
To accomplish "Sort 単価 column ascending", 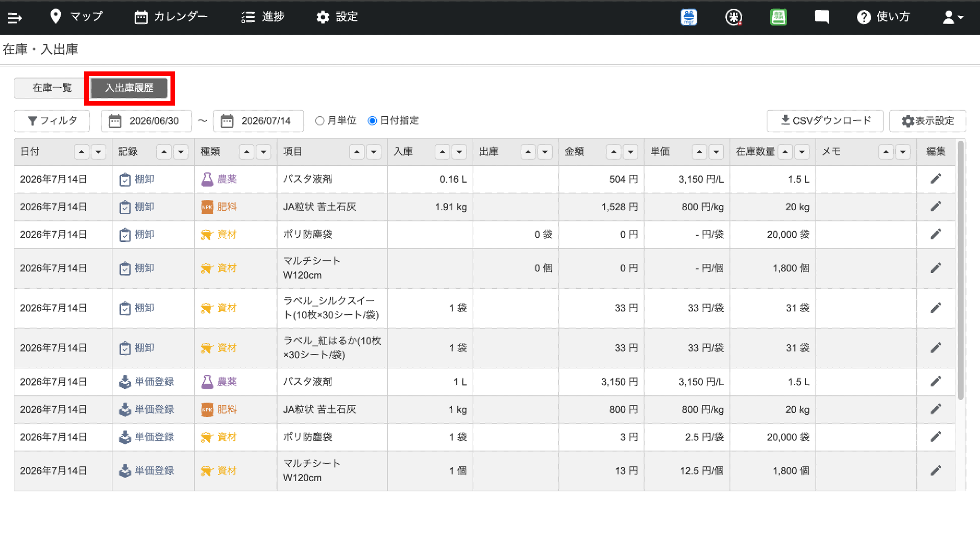I will pyautogui.click(x=700, y=152).
